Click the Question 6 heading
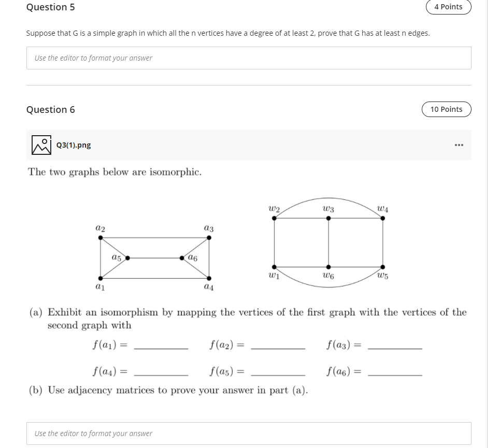 click(x=50, y=109)
